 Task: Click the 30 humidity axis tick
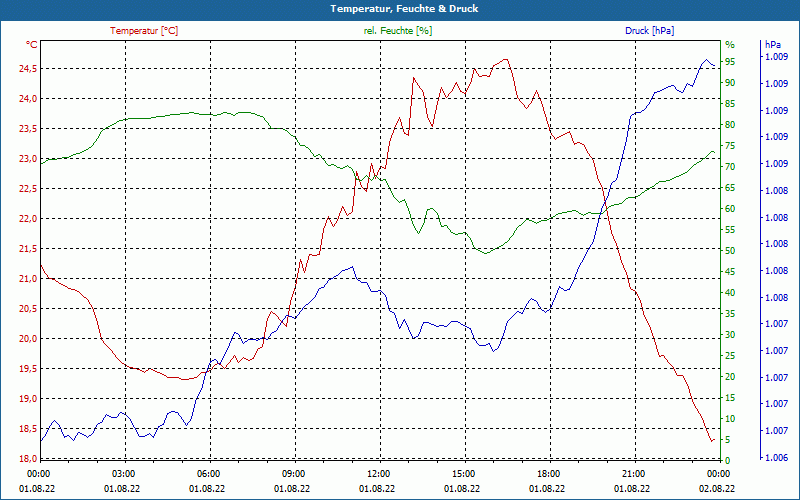point(730,335)
